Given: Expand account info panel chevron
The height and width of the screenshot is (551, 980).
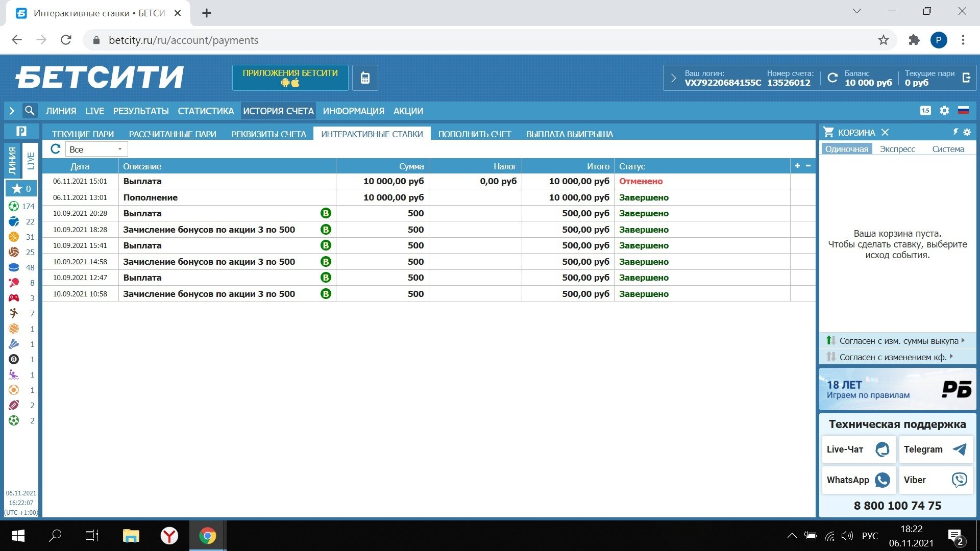Looking at the screenshot, I should point(673,78).
